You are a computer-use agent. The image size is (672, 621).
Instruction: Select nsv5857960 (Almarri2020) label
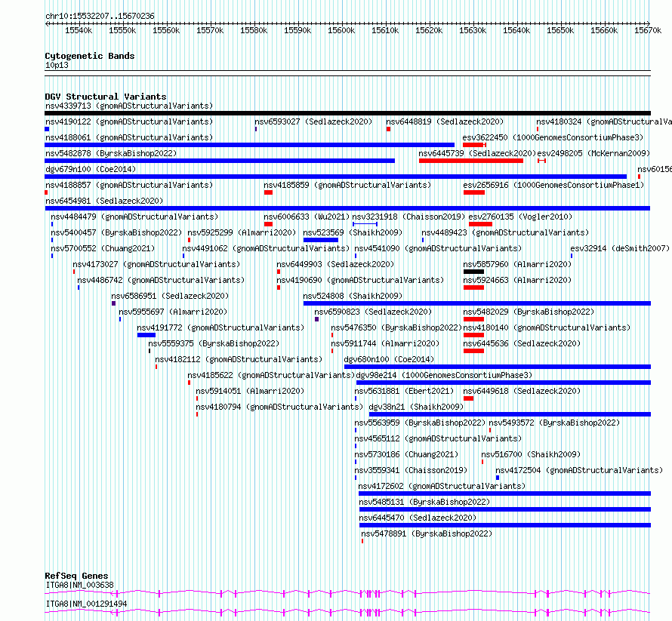[x=517, y=264]
